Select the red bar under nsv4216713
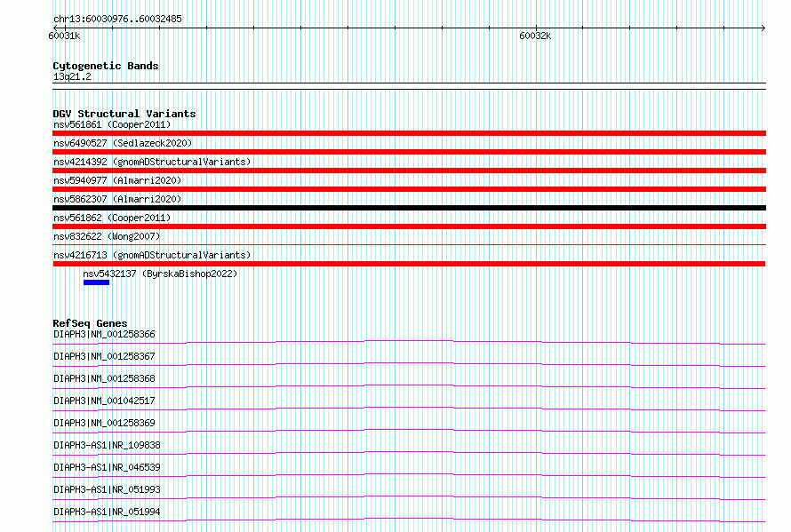 tap(409, 264)
